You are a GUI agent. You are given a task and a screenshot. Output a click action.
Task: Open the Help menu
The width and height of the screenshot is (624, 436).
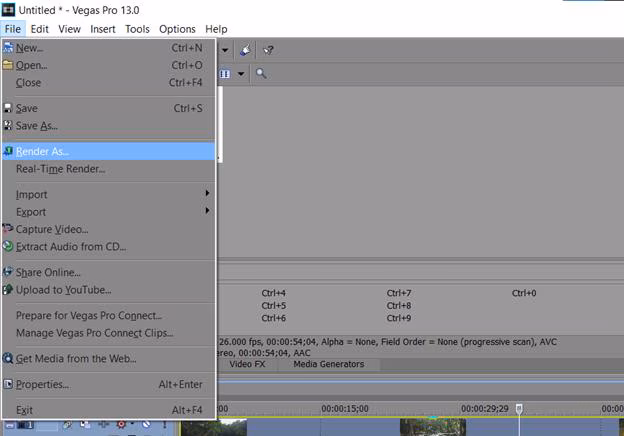click(216, 29)
